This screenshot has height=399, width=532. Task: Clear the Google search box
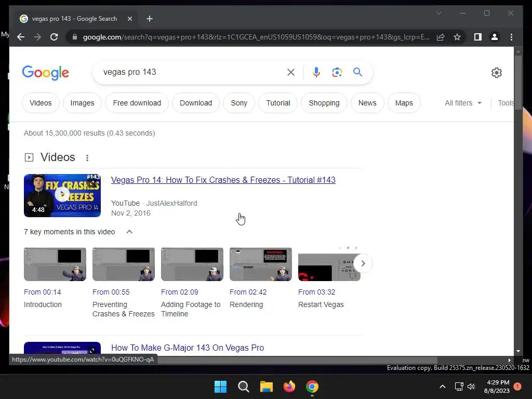pyautogui.click(x=291, y=72)
